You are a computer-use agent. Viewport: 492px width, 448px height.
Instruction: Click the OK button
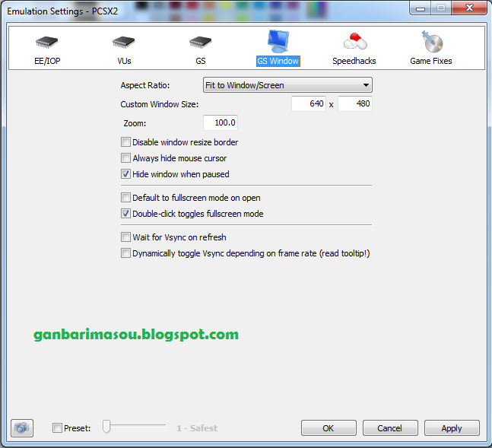tap(329, 428)
